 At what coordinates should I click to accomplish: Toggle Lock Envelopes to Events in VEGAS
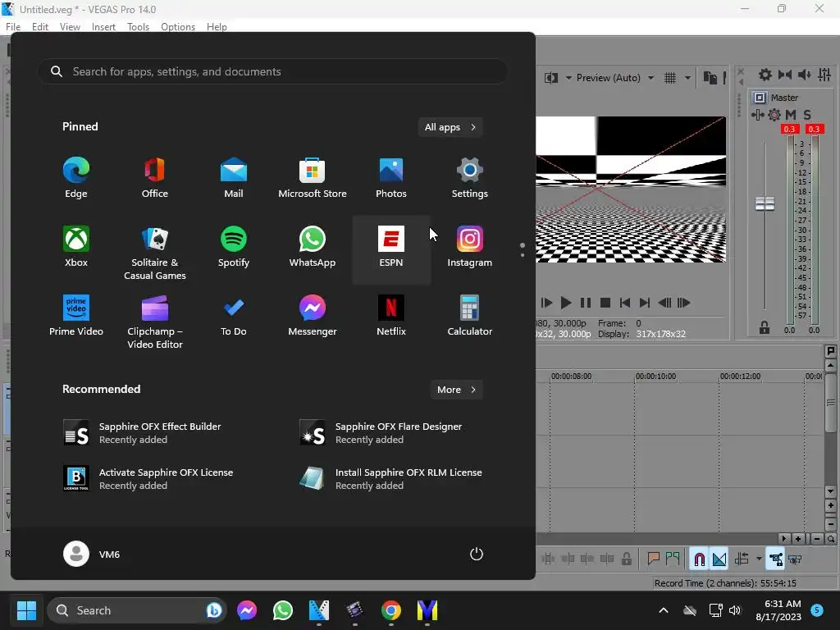776,559
